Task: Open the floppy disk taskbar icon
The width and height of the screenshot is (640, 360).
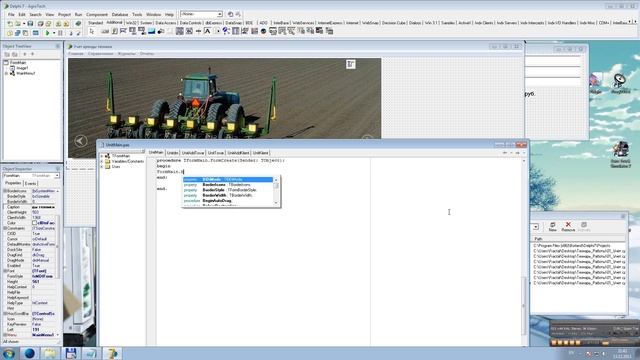Action: point(71,353)
